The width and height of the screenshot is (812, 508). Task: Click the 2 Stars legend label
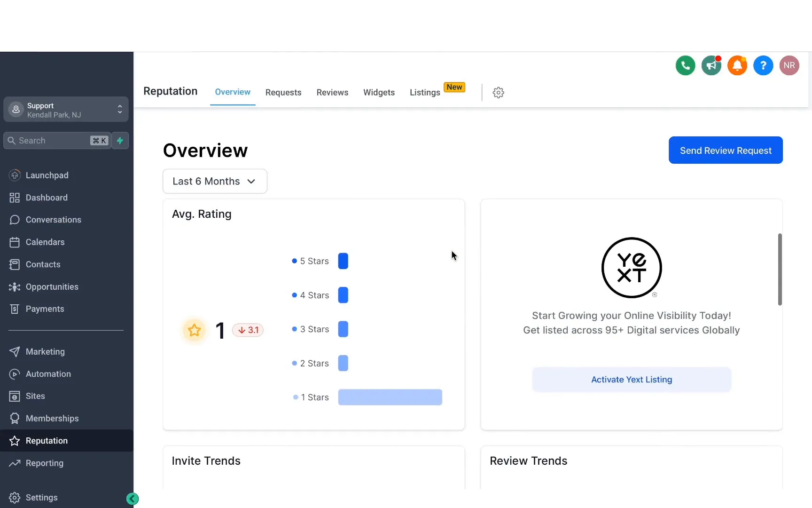pos(314,363)
